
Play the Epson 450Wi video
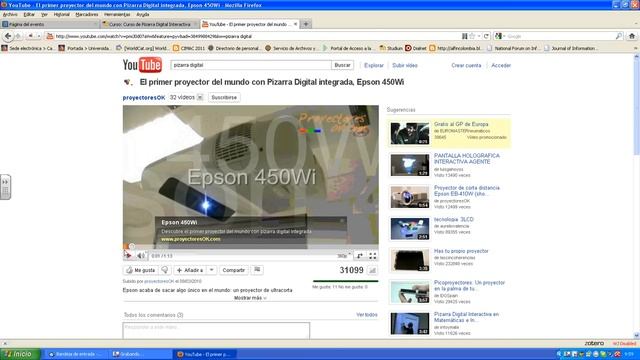coord(128,256)
